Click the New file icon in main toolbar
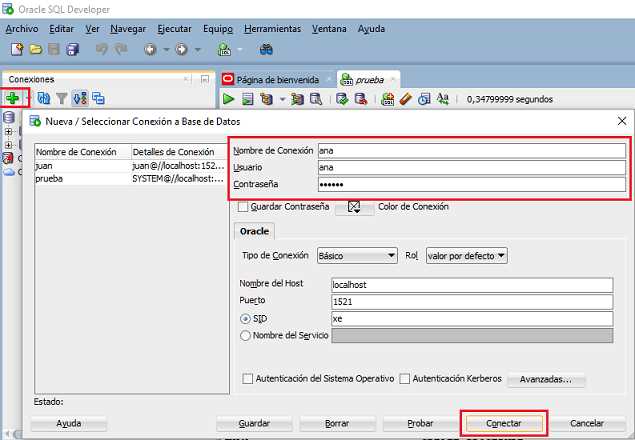Screen dimensions: 635x440 tap(17, 50)
